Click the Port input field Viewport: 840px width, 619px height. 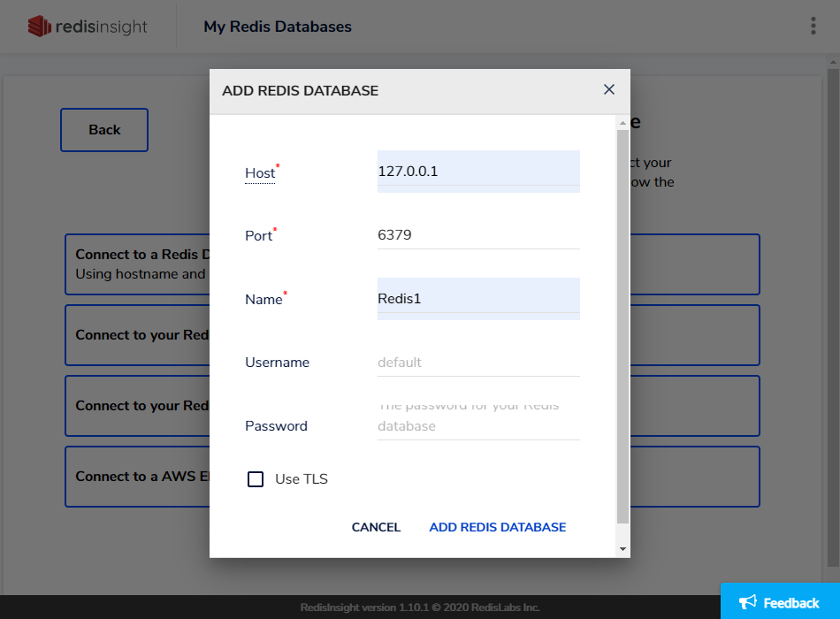pyautogui.click(x=478, y=235)
